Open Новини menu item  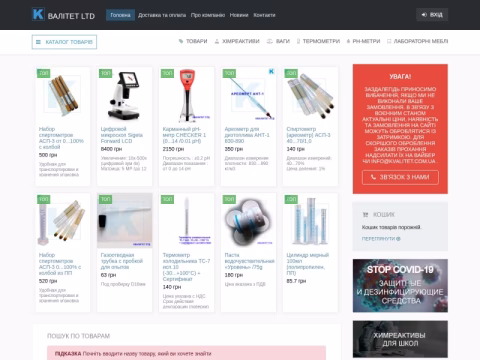point(239,15)
